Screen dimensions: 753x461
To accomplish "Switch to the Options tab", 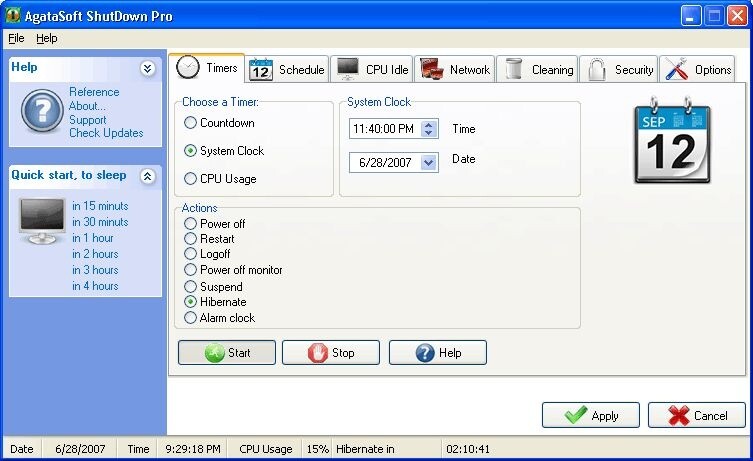I will [x=697, y=70].
